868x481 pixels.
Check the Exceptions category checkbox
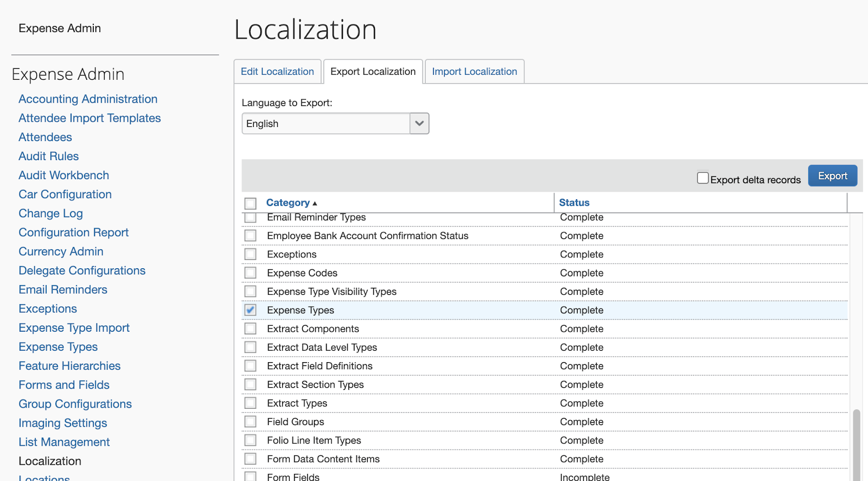[250, 254]
